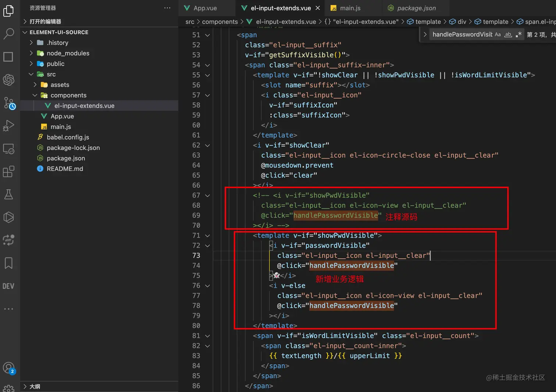Click the DEV icon in activity bar

click(8, 286)
